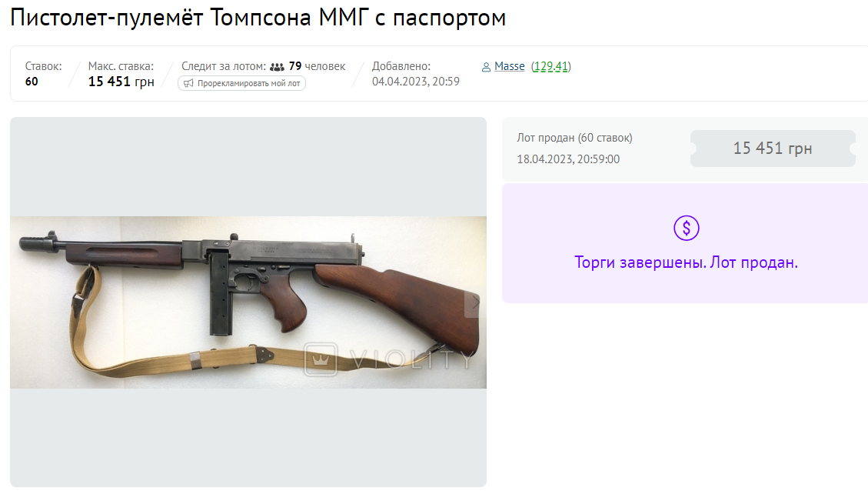868x491 pixels.
Task: Open seller Masse's profile link
Action: click(509, 66)
